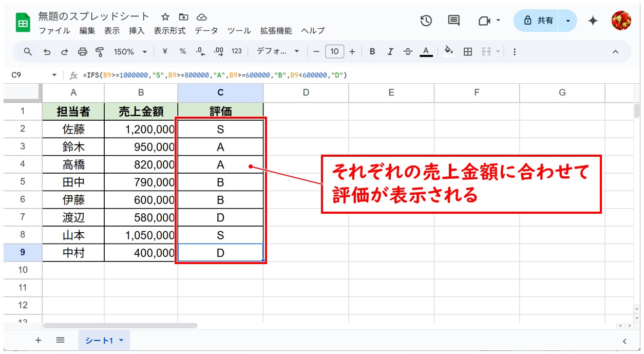Image resolution: width=644 pixels, height=354 pixels.
Task: Open the データ menu
Action: point(206,31)
